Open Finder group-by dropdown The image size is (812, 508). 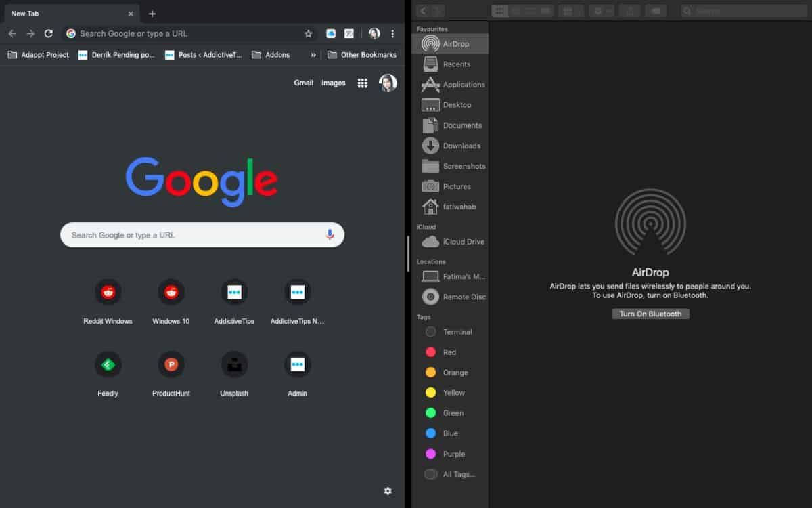point(571,10)
